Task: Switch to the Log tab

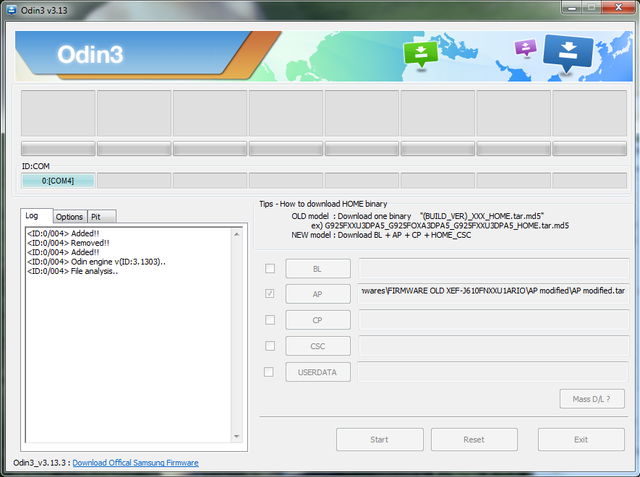Action: pos(36,215)
